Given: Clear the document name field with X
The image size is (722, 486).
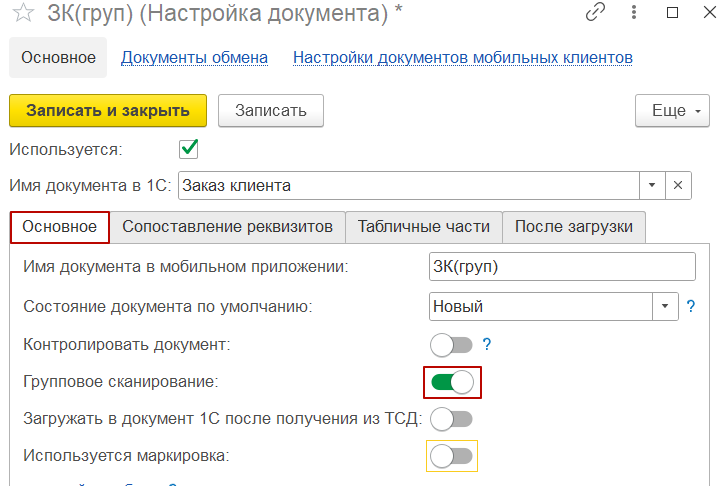Looking at the screenshot, I should pyautogui.click(x=677, y=185).
